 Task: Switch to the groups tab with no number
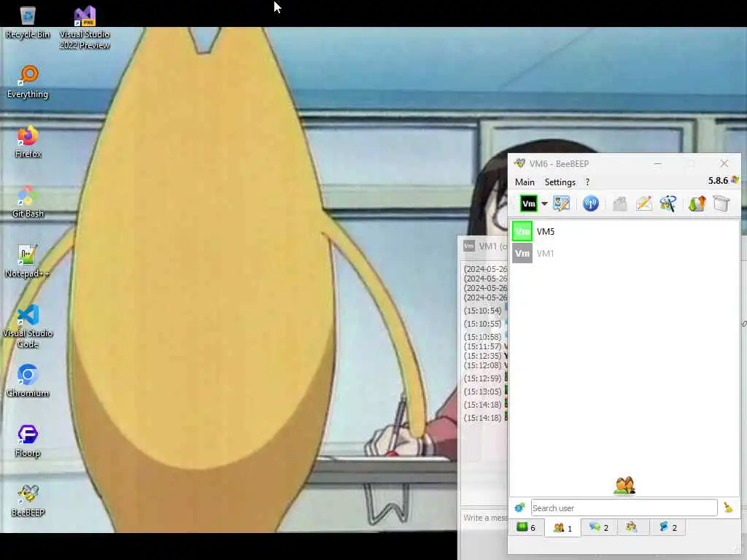(x=632, y=527)
